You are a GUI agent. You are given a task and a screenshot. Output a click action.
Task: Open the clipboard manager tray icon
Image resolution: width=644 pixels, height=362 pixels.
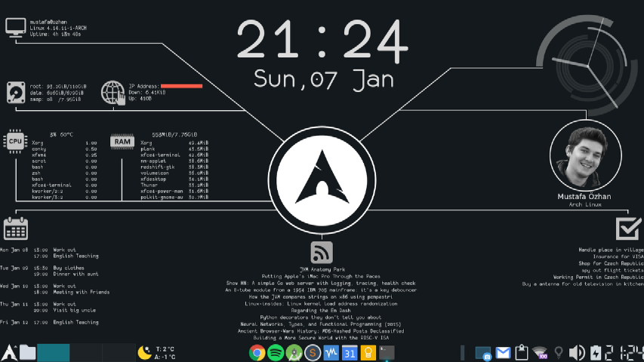522,352
